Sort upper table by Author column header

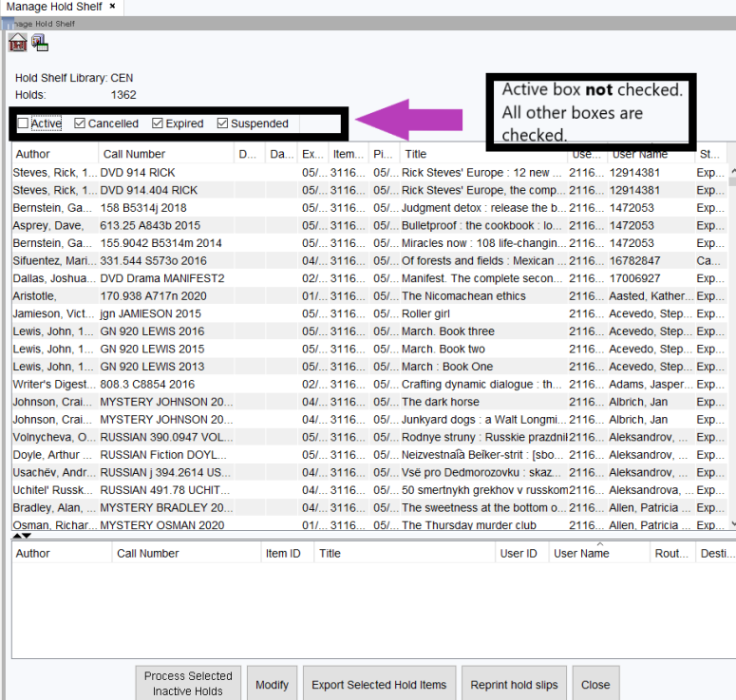55,154
